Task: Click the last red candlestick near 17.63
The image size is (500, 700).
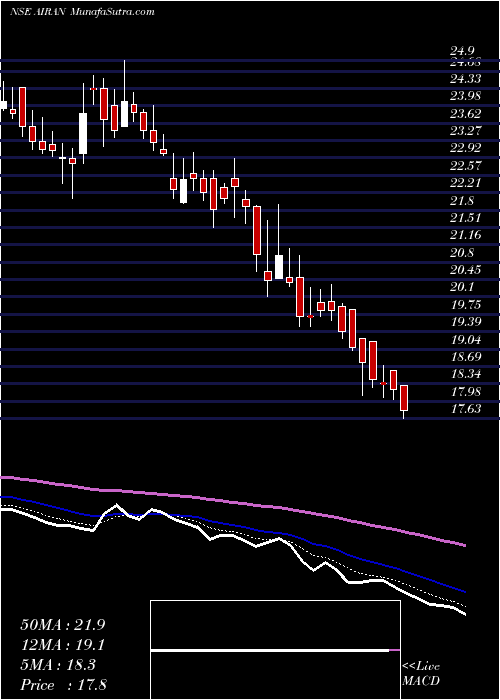Action: pyautogui.click(x=404, y=398)
